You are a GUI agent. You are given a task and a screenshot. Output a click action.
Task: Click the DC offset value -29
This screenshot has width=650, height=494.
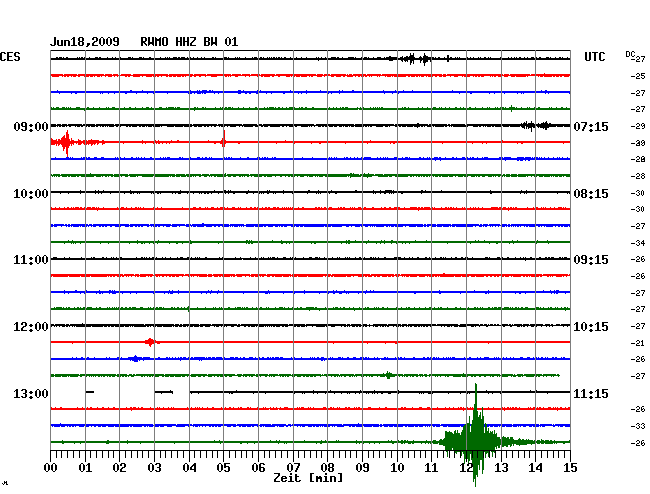[x=638, y=126]
